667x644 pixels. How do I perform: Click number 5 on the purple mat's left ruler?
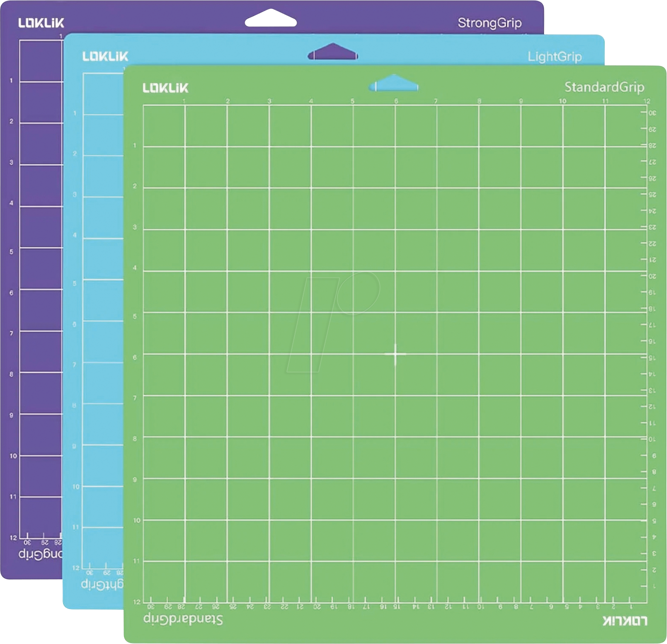coord(11,252)
